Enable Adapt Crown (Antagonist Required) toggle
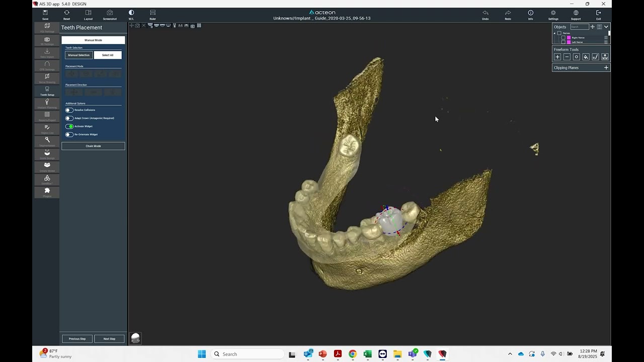Screen dimensions: 644x362 (69, 118)
